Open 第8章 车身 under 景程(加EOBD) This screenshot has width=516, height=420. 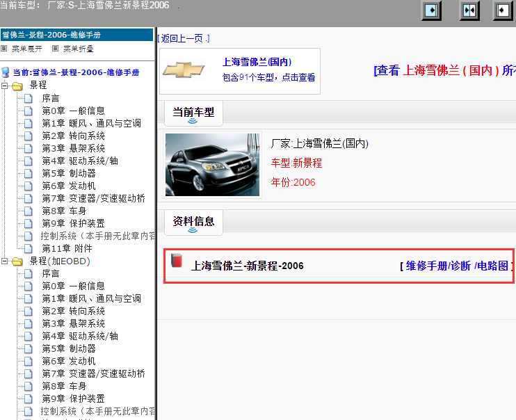coord(64,386)
